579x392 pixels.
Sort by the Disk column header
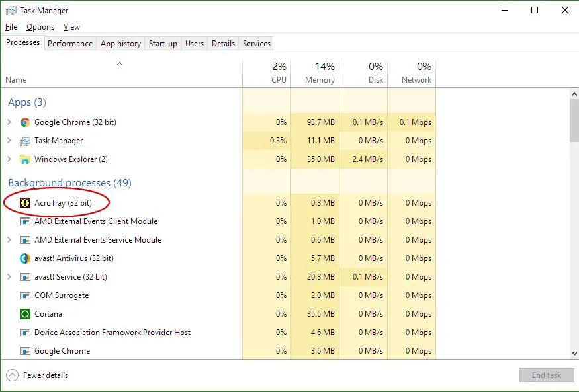(x=363, y=73)
